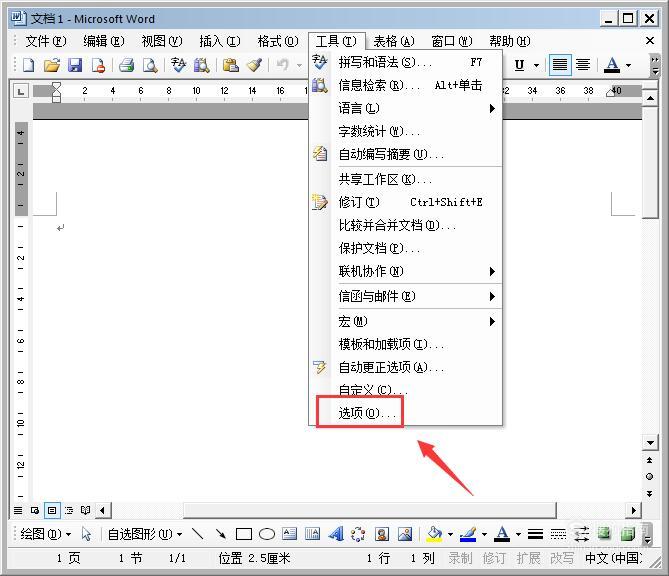669x576 pixels.
Task: Choose 修订(T) track changes entry
Action: pyautogui.click(x=405, y=202)
